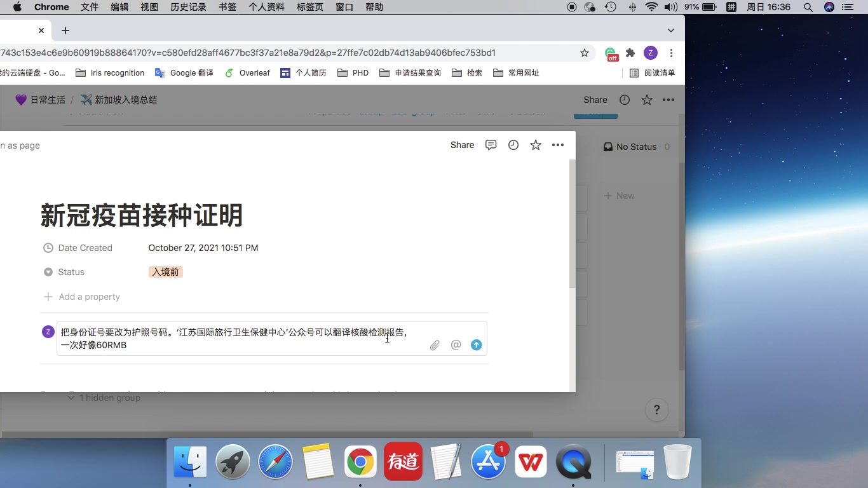868x488 pixels.
Task: Click the page title 新冠疫苗接种证明
Action: point(142,215)
